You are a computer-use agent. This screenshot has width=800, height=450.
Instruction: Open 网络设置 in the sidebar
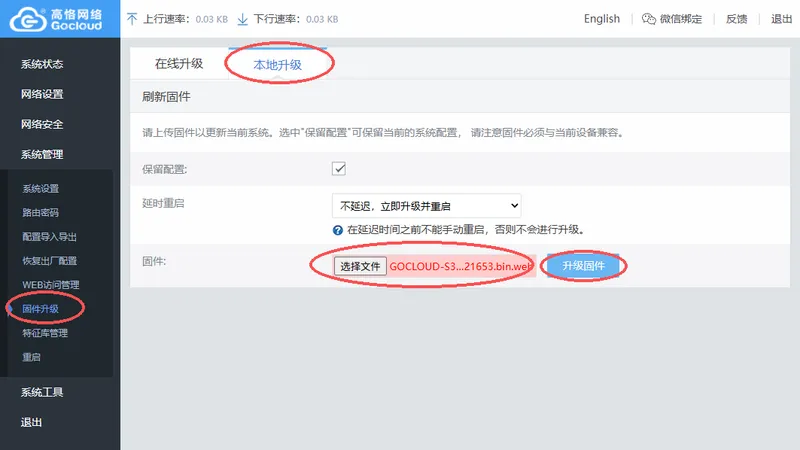pyautogui.click(x=42, y=94)
